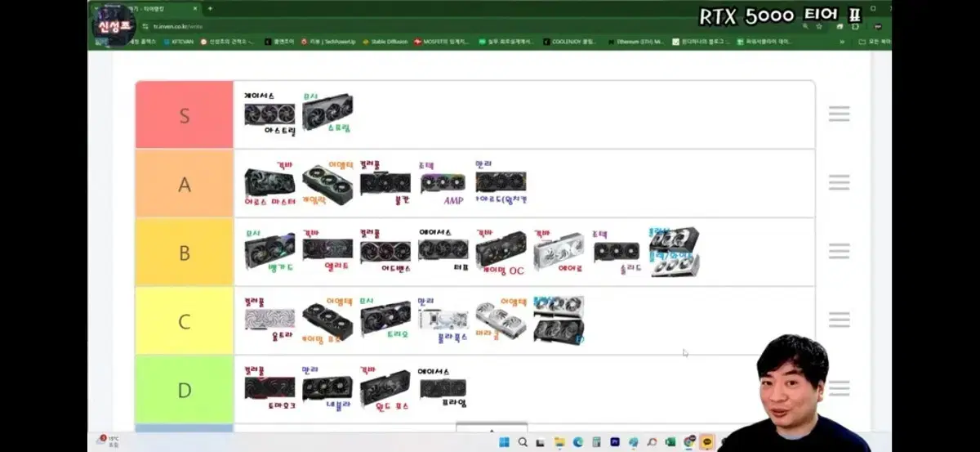This screenshot has width=980, height=452.
Task: Select the red S tier label
Action: 185,115
